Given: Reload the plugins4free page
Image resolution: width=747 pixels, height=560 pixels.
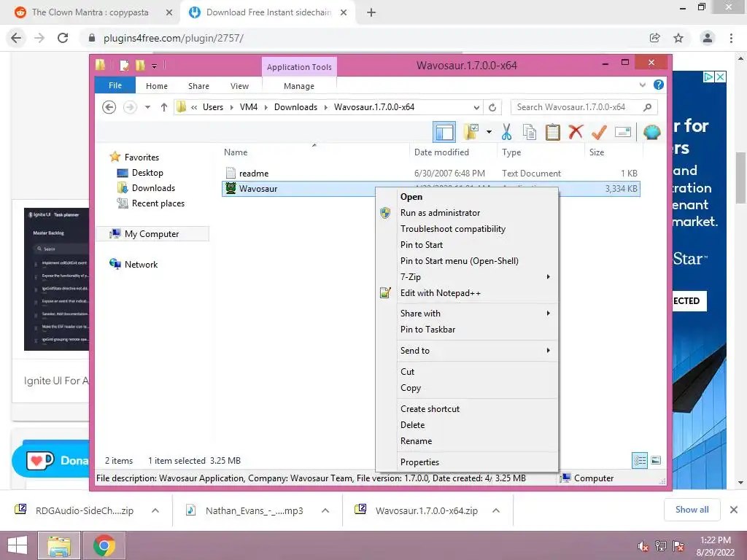Looking at the screenshot, I should tap(63, 38).
